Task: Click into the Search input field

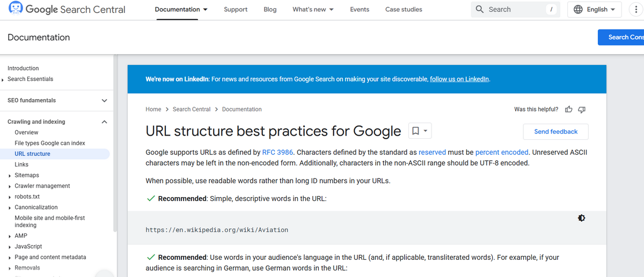Action: [515, 10]
